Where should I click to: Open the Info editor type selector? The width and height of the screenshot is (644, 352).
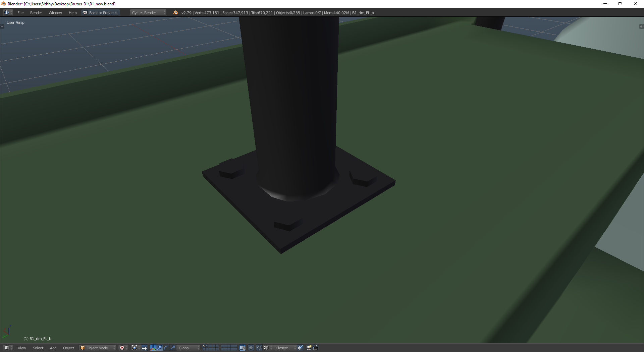pyautogui.click(x=8, y=13)
